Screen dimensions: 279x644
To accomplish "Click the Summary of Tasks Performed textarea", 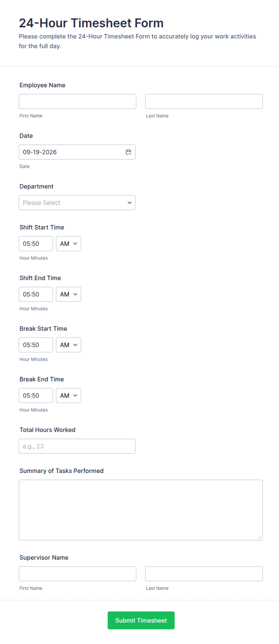I will click(141, 510).
